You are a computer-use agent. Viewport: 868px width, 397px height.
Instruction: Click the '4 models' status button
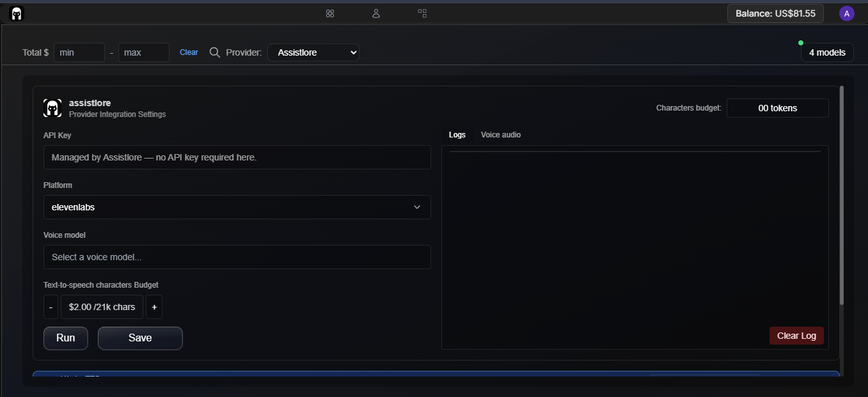click(x=827, y=52)
